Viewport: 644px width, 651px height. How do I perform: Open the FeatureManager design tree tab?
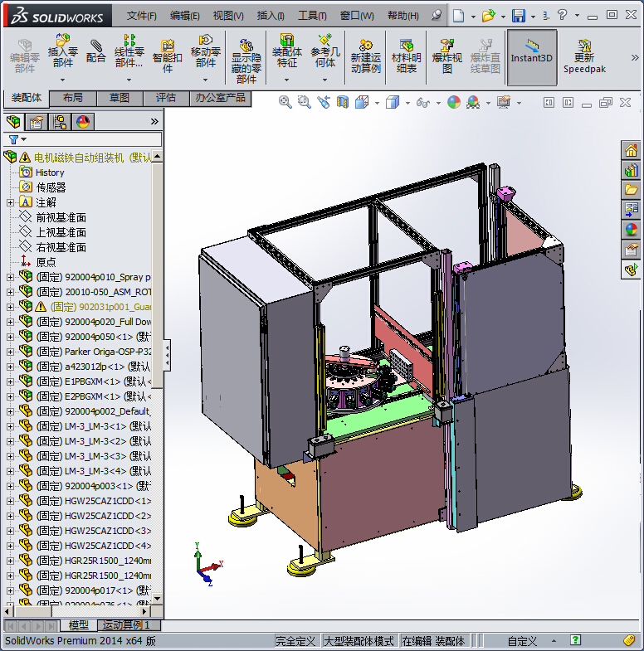(14, 122)
